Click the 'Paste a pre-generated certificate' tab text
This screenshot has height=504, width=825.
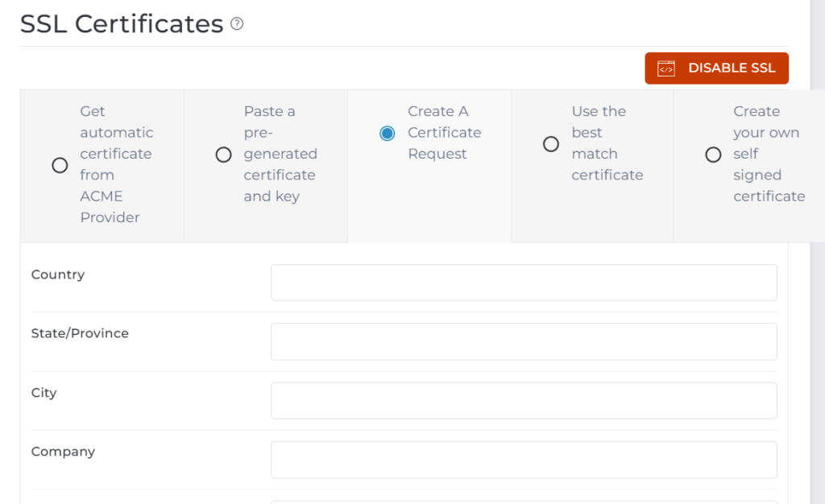(280, 154)
